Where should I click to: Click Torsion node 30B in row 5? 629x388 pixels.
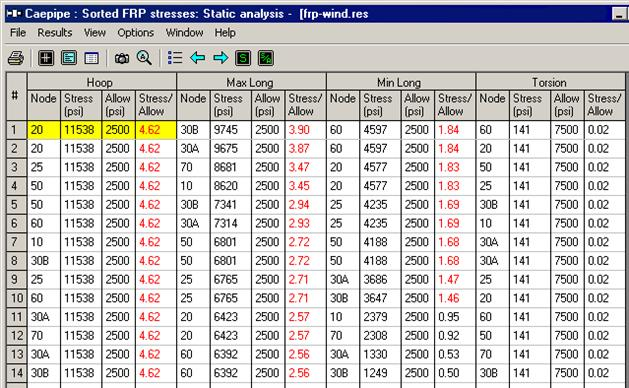[489, 205]
